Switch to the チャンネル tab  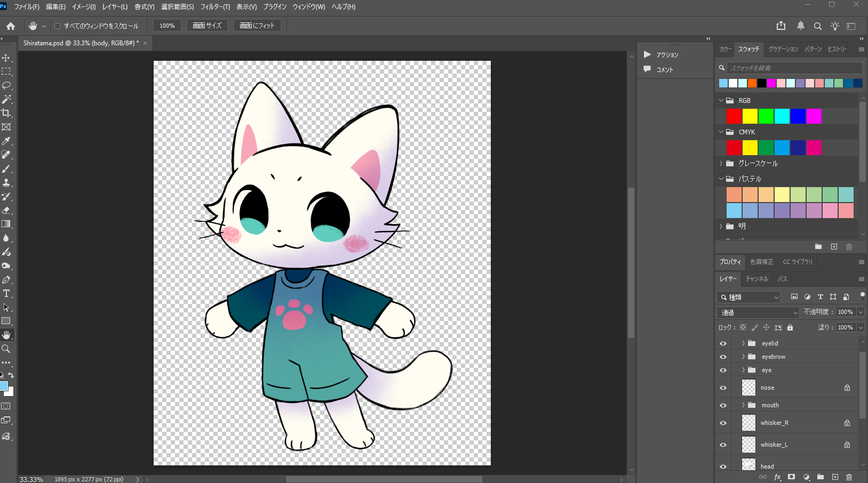tap(756, 279)
